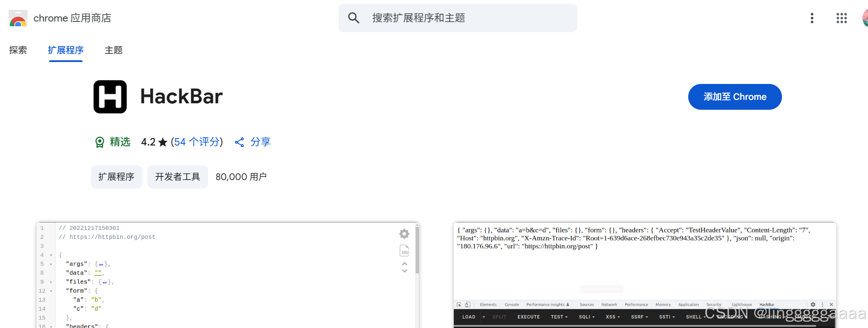Click the RAW file icon in the JSON viewer
Image resolution: width=868 pixels, height=328 pixels.
coord(404,251)
